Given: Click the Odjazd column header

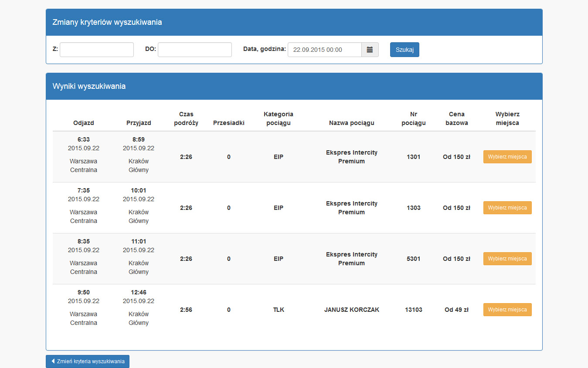Looking at the screenshot, I should pyautogui.click(x=84, y=123).
